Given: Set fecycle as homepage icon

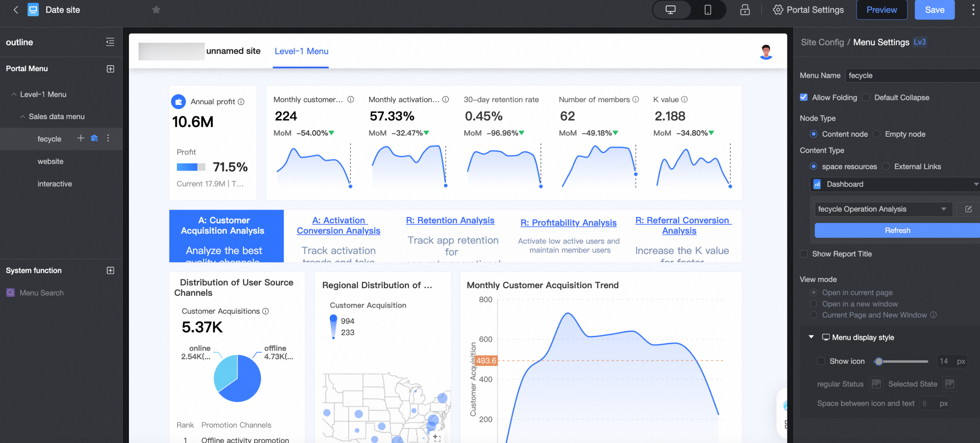Looking at the screenshot, I should (x=94, y=138).
